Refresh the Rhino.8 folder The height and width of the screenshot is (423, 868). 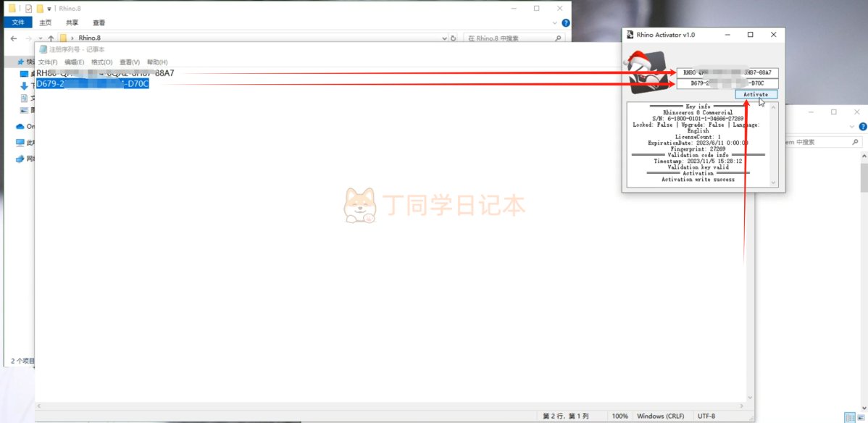[454, 38]
